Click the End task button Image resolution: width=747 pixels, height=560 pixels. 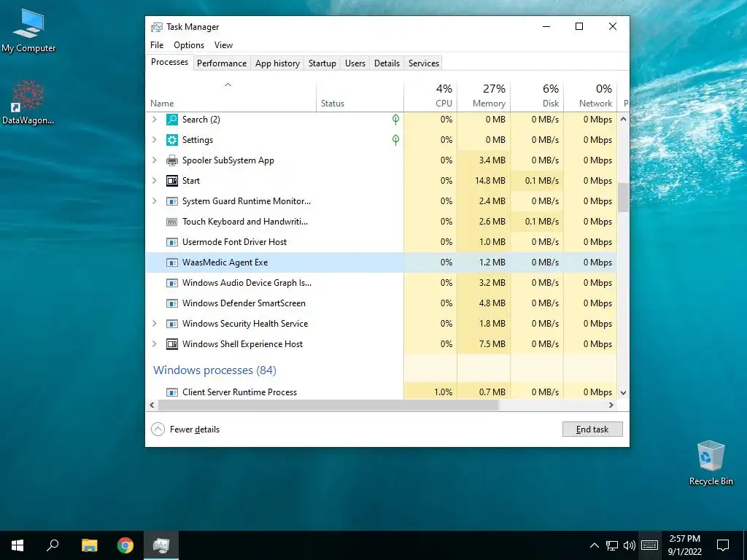tap(592, 429)
